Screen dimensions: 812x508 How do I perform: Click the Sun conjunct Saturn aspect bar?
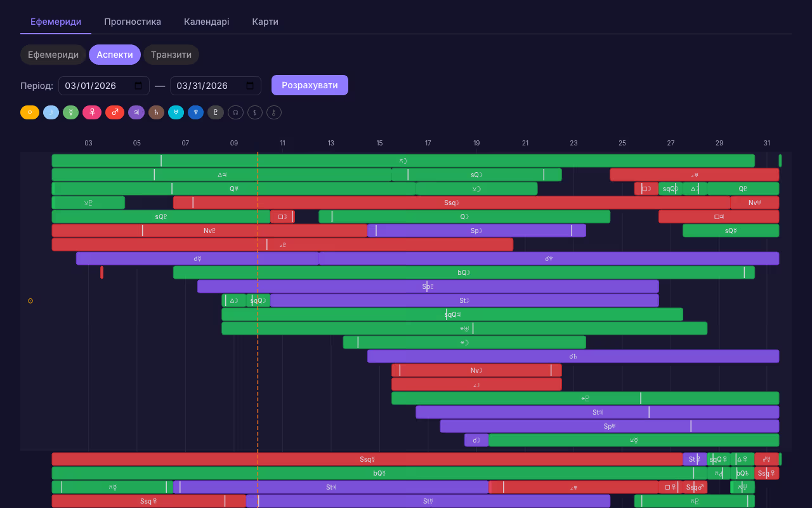click(x=573, y=356)
